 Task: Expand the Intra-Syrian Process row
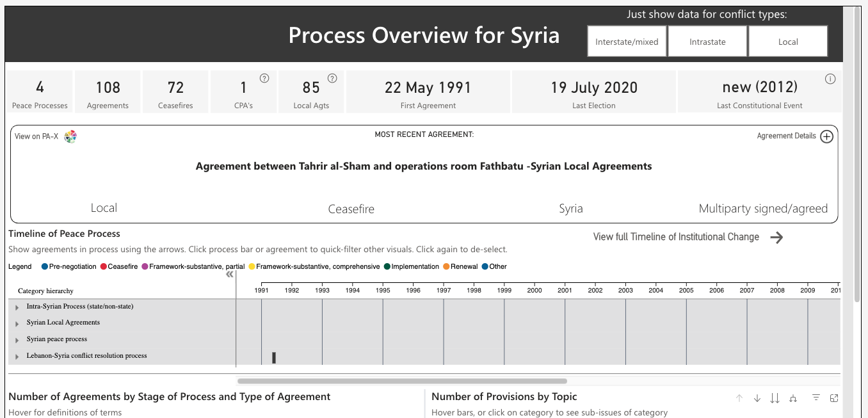click(x=17, y=307)
